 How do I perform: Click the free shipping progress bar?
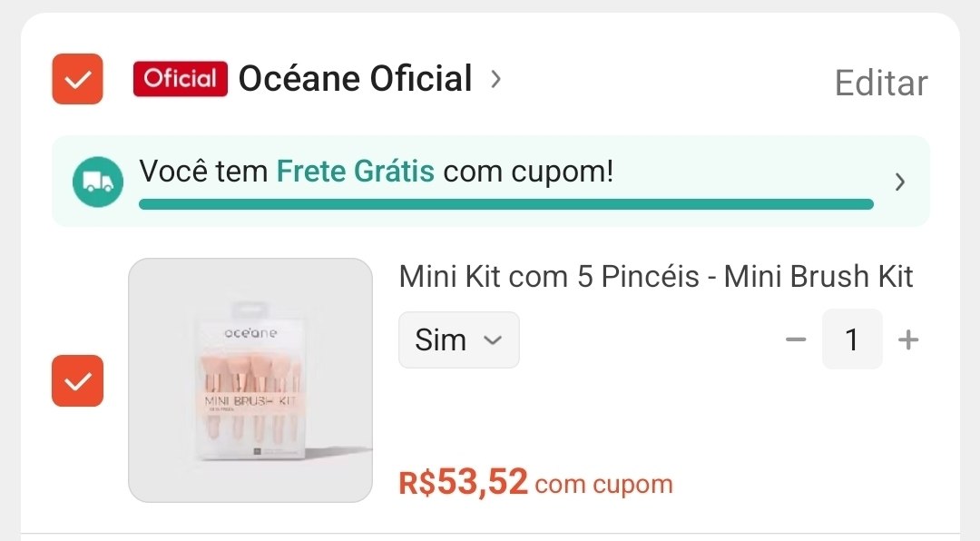point(505,204)
